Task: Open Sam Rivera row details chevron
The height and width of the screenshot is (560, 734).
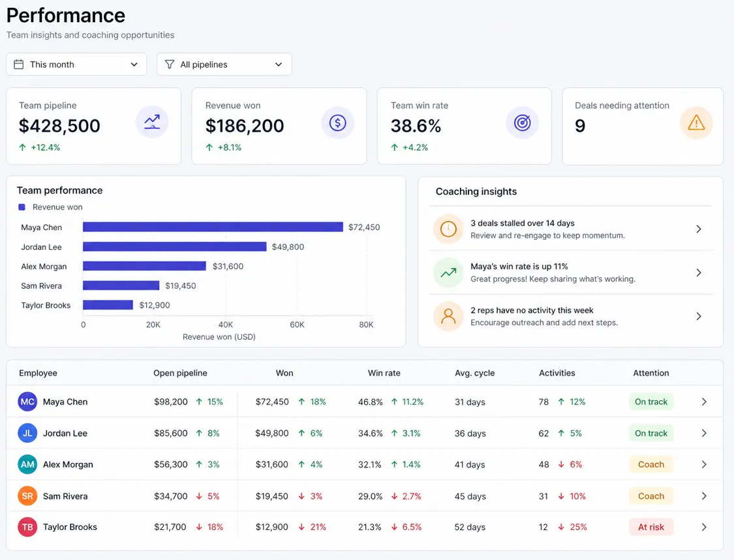Action: [704, 496]
